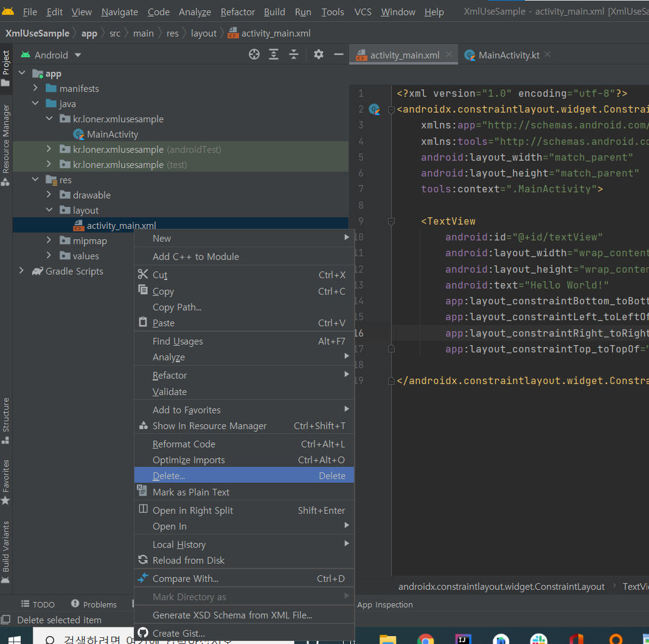Collapse the java folder

click(35, 103)
